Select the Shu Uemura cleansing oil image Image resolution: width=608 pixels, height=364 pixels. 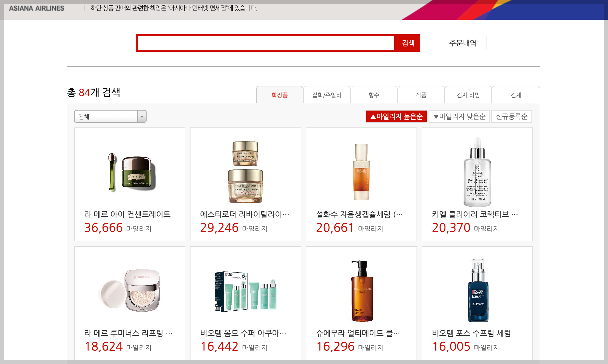click(x=362, y=291)
